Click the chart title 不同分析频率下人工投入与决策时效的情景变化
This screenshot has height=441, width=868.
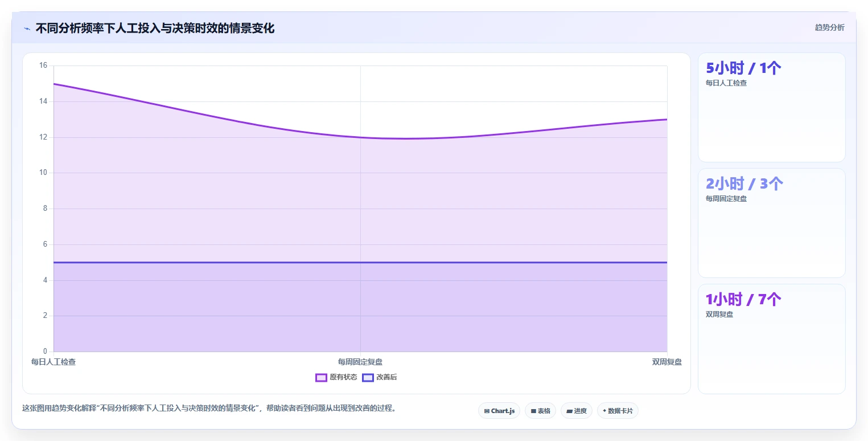click(155, 28)
